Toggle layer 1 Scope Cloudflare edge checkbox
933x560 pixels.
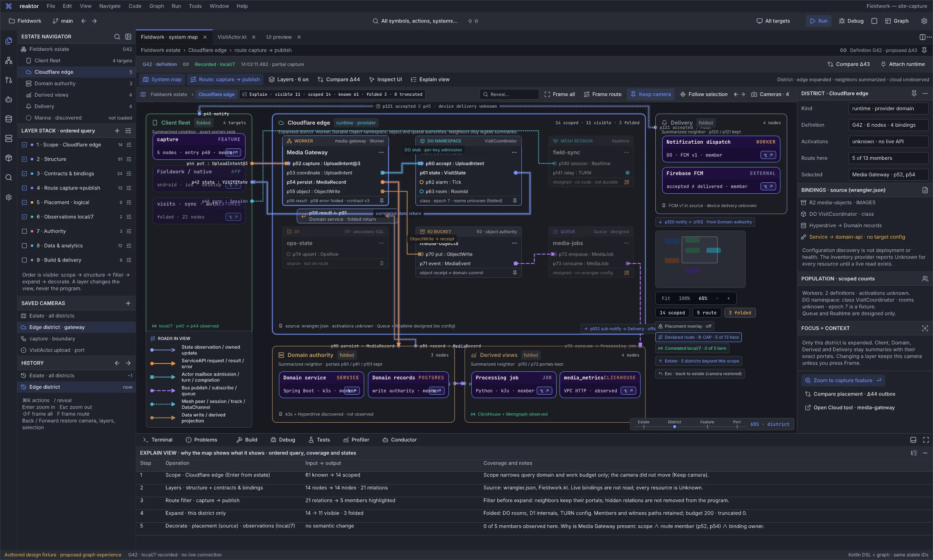pyautogui.click(x=24, y=145)
